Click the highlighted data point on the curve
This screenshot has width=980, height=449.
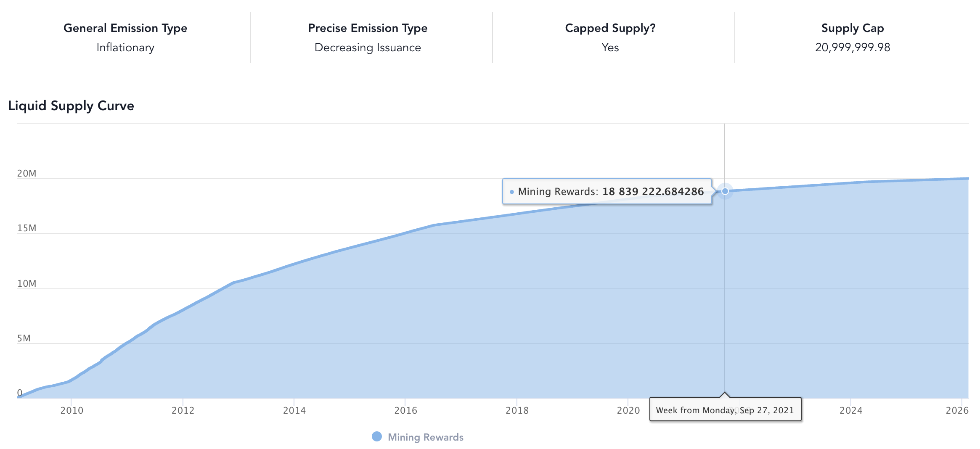(x=725, y=191)
